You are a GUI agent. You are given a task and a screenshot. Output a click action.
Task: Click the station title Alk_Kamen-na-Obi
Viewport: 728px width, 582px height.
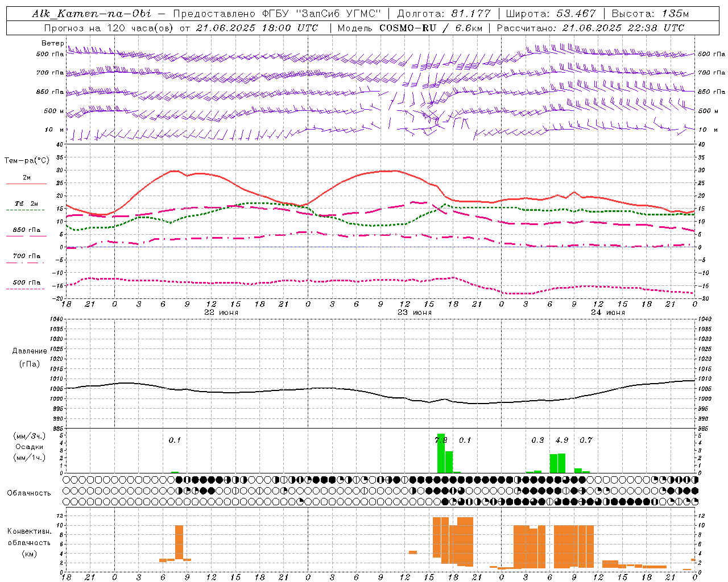tap(91, 14)
